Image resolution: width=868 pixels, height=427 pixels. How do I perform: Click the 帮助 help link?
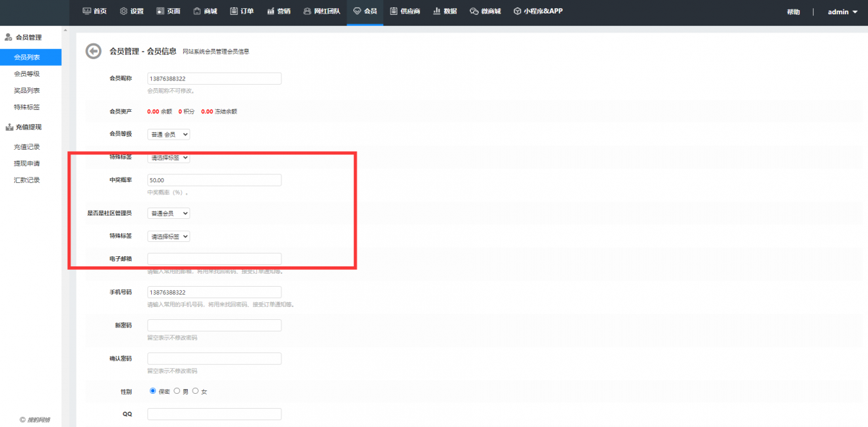tap(793, 12)
